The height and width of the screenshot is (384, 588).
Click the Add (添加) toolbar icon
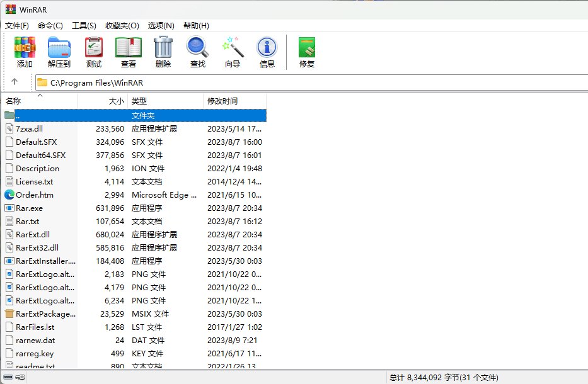point(25,47)
